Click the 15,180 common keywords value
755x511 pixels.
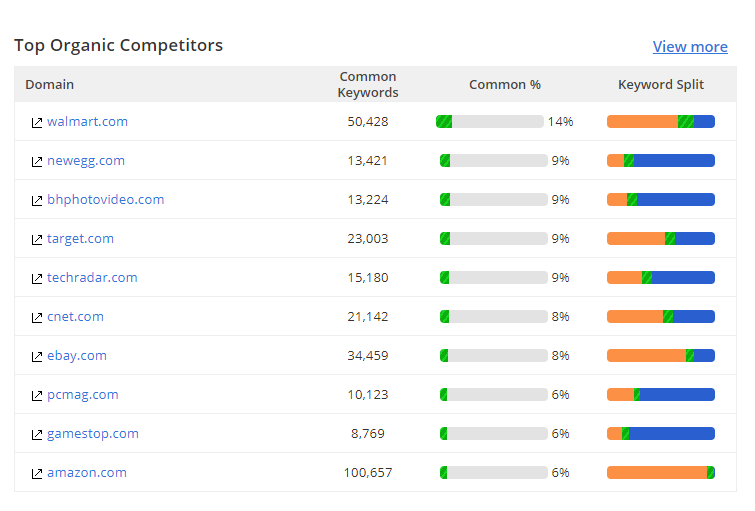[368, 277]
